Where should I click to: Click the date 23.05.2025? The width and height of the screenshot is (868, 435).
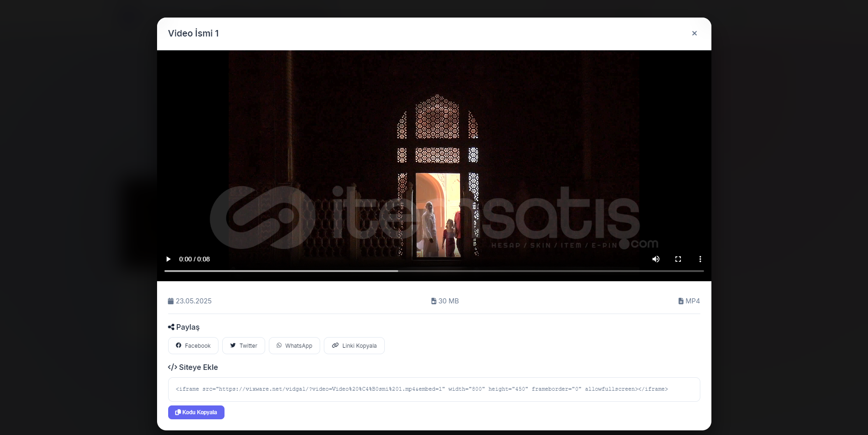190,301
